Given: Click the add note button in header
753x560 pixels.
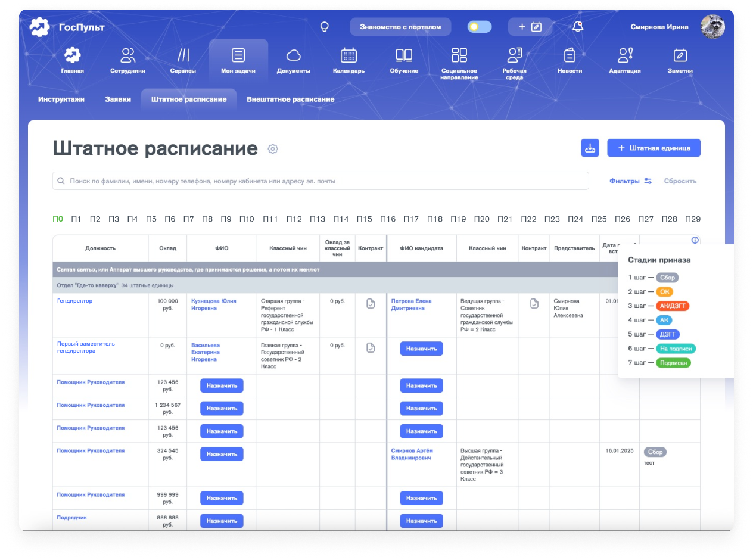Looking at the screenshot, I should [530, 27].
